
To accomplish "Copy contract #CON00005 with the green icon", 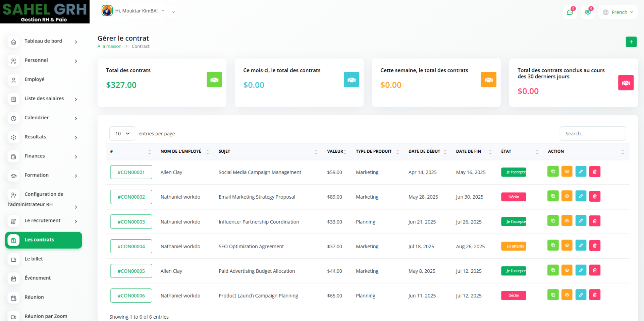I will [x=553, y=270].
